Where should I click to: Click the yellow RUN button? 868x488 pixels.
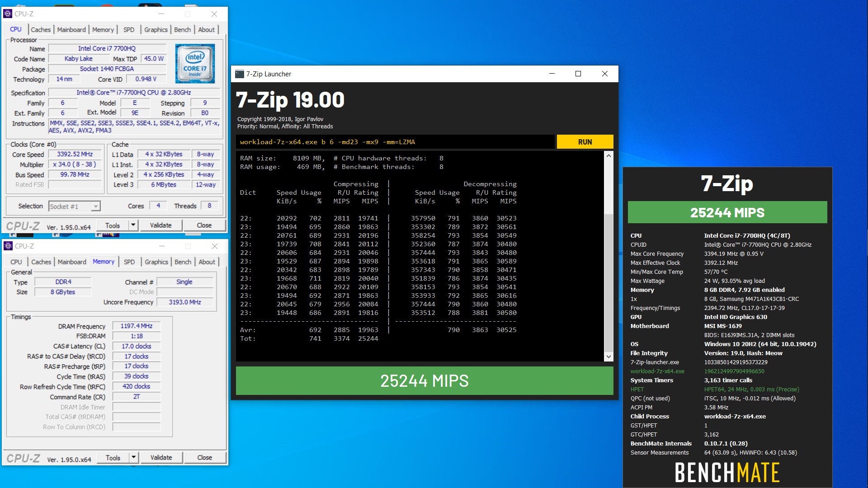point(585,141)
